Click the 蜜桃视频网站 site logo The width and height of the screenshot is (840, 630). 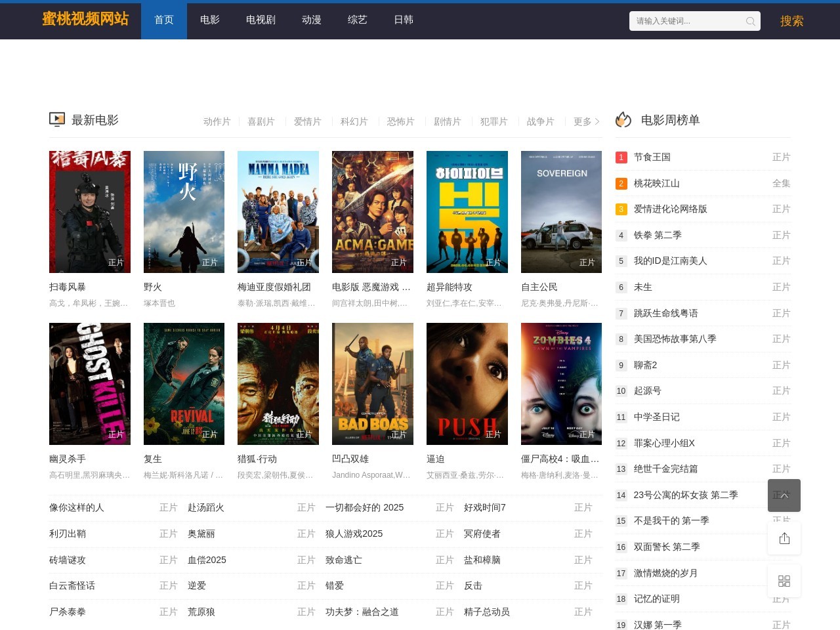(x=85, y=19)
